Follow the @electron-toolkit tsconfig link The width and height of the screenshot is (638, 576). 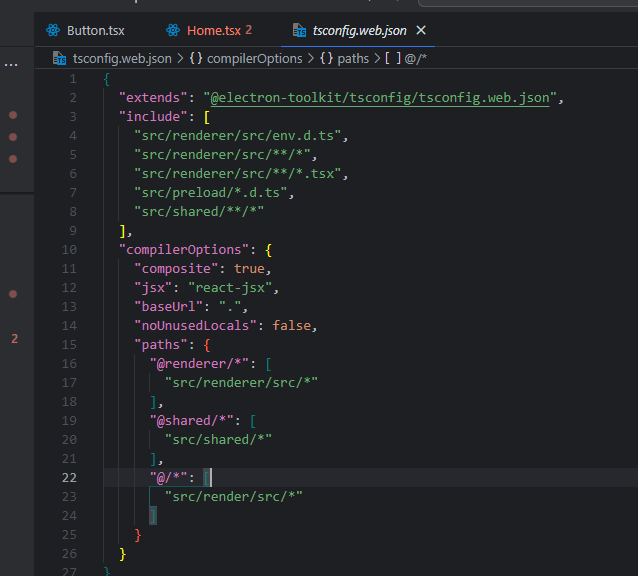(x=380, y=98)
